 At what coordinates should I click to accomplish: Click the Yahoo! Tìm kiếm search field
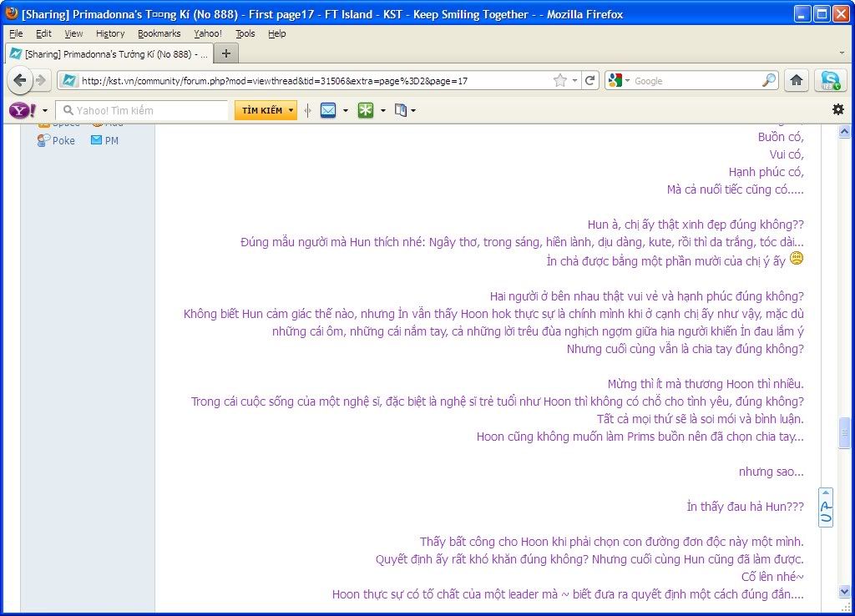(x=142, y=110)
